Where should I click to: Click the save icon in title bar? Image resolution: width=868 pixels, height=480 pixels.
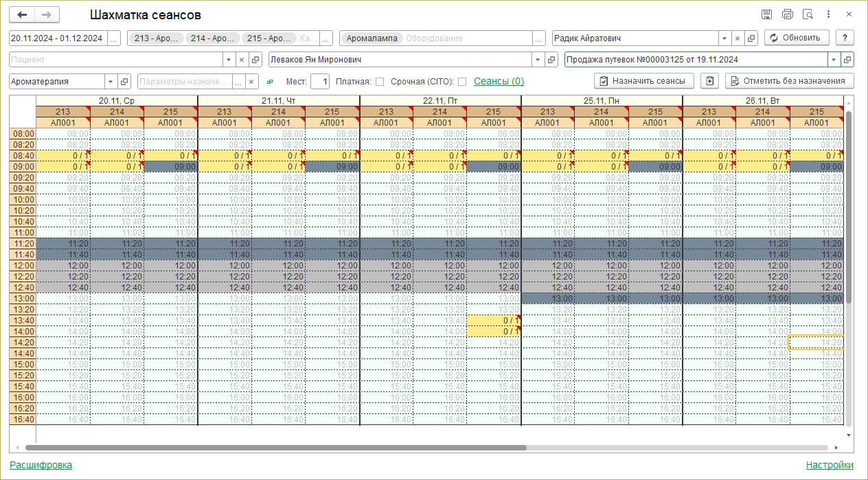(x=767, y=14)
